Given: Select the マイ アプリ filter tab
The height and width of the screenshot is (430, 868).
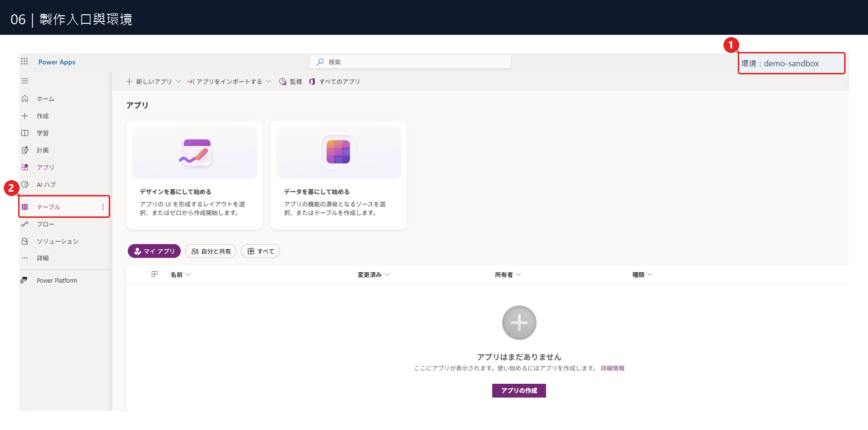Looking at the screenshot, I should tap(154, 251).
